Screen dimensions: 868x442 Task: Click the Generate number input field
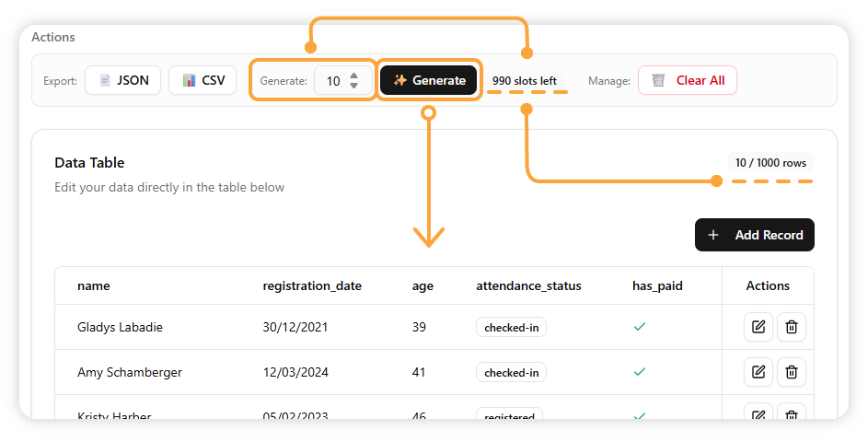332,81
